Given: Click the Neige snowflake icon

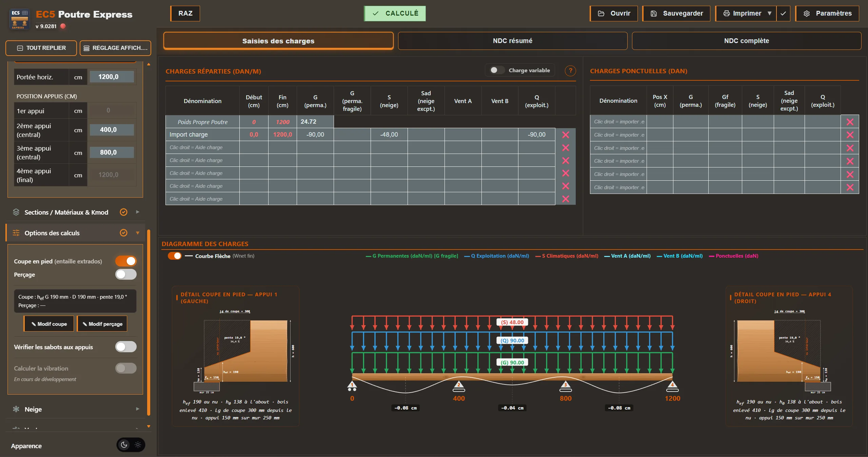Looking at the screenshot, I should click(16, 409).
